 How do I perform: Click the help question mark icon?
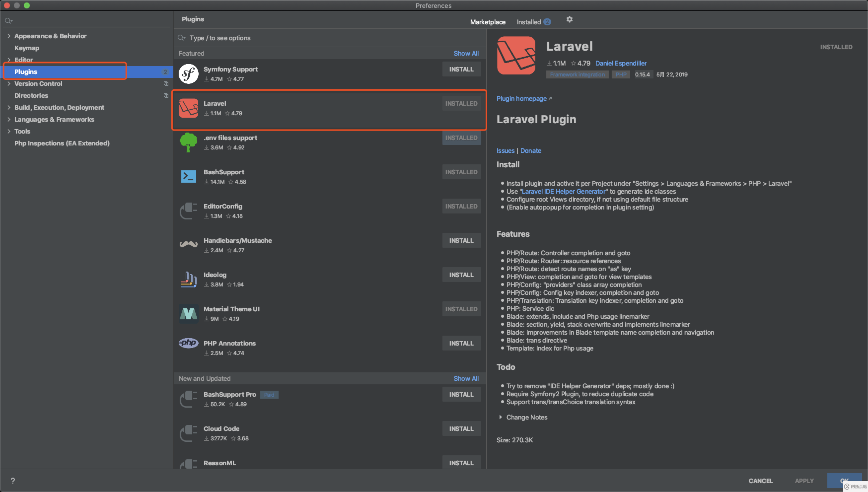[x=12, y=481]
